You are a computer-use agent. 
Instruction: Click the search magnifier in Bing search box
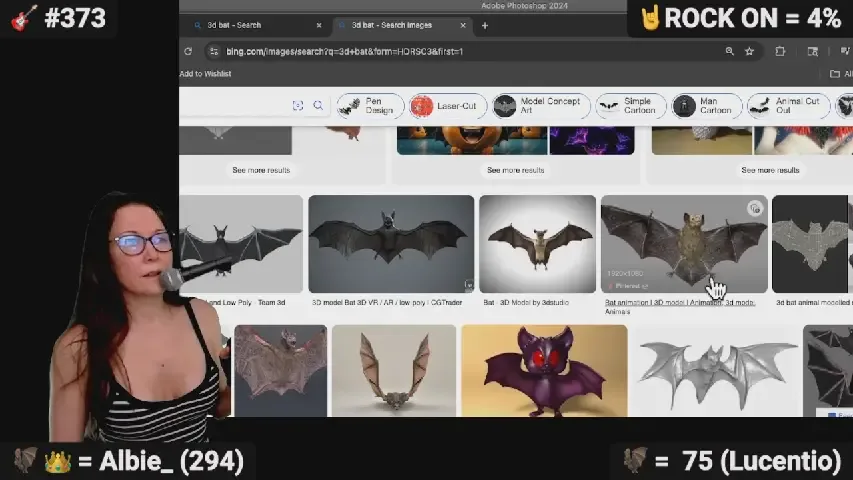[x=318, y=106]
